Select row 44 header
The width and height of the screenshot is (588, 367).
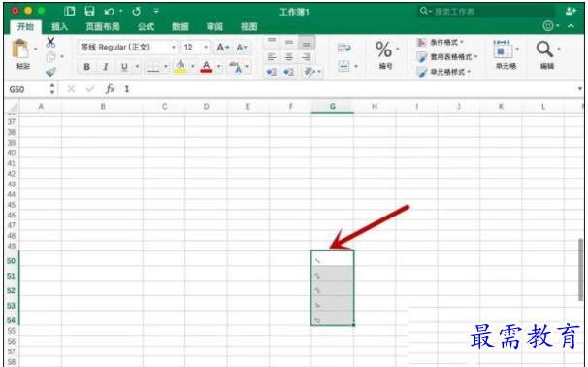(x=12, y=194)
